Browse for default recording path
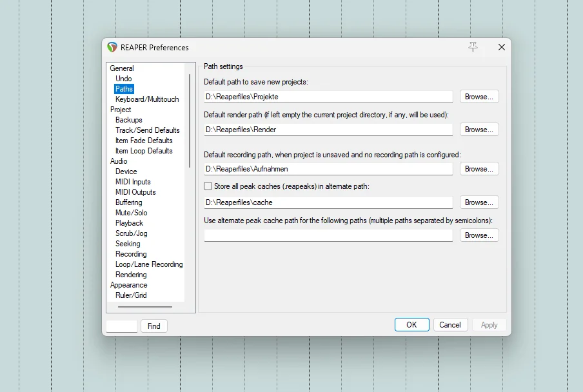The height and width of the screenshot is (392, 583). pyautogui.click(x=479, y=169)
